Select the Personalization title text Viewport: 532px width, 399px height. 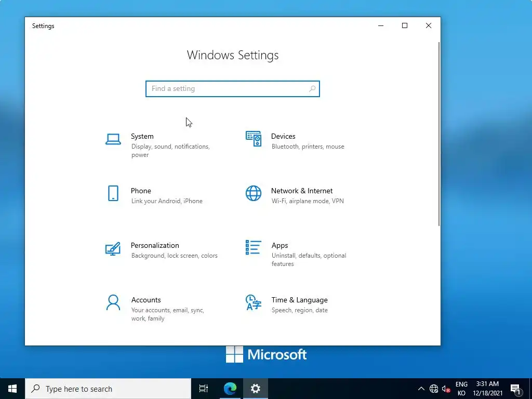[x=155, y=245]
